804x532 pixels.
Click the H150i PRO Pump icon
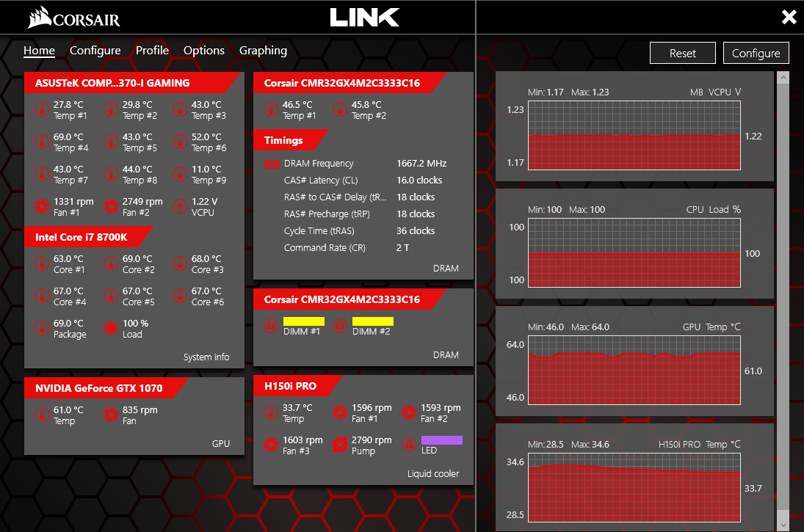339,445
